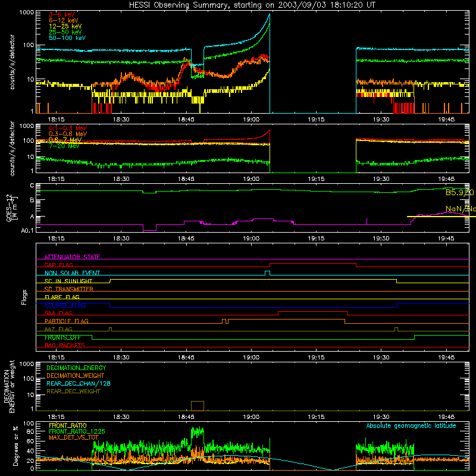Screen dimensions: 476x476
Task: Click the raised GAP_FLAG segment
Action: pyautogui.click(x=313, y=264)
